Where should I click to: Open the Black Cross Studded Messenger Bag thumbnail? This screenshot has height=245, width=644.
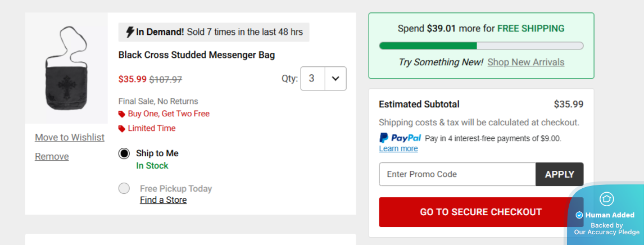click(66, 68)
